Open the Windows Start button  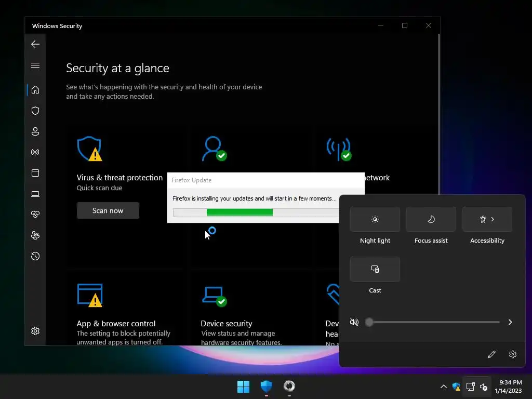[x=243, y=387]
